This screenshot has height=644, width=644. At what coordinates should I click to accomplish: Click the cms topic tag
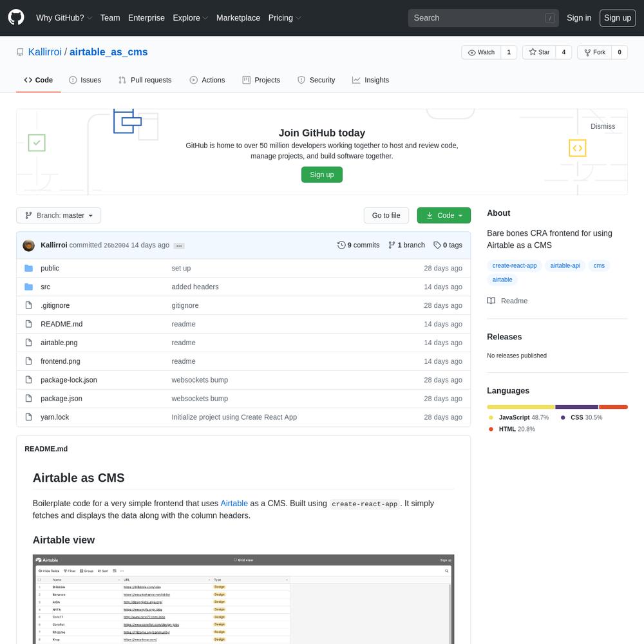point(599,265)
